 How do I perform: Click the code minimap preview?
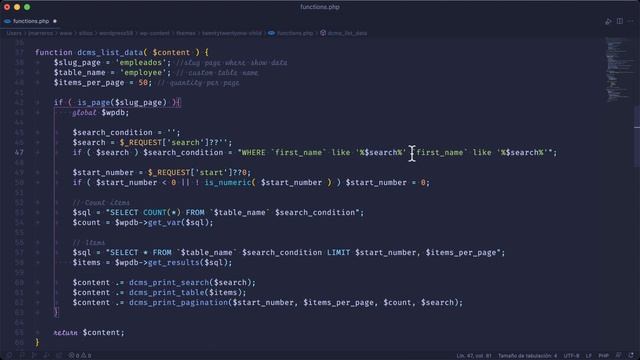[x=619, y=69]
